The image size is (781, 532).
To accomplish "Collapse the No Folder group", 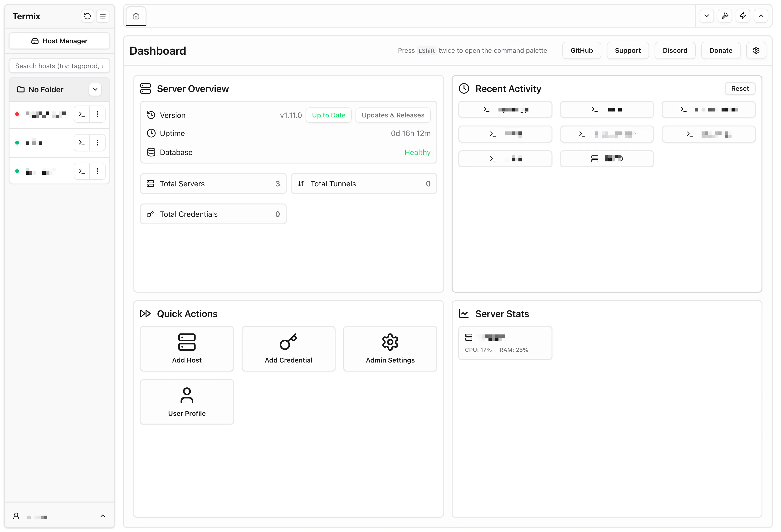I will 95,89.
